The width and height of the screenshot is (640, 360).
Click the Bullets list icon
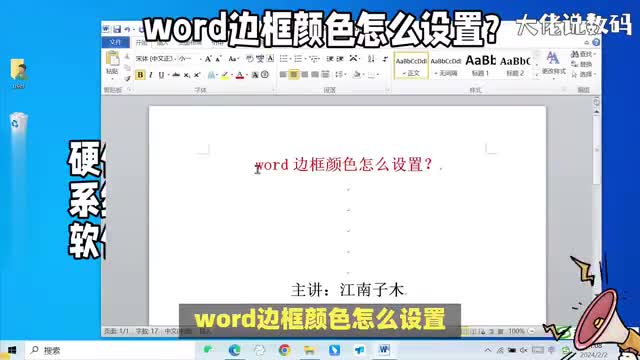(x=284, y=59)
